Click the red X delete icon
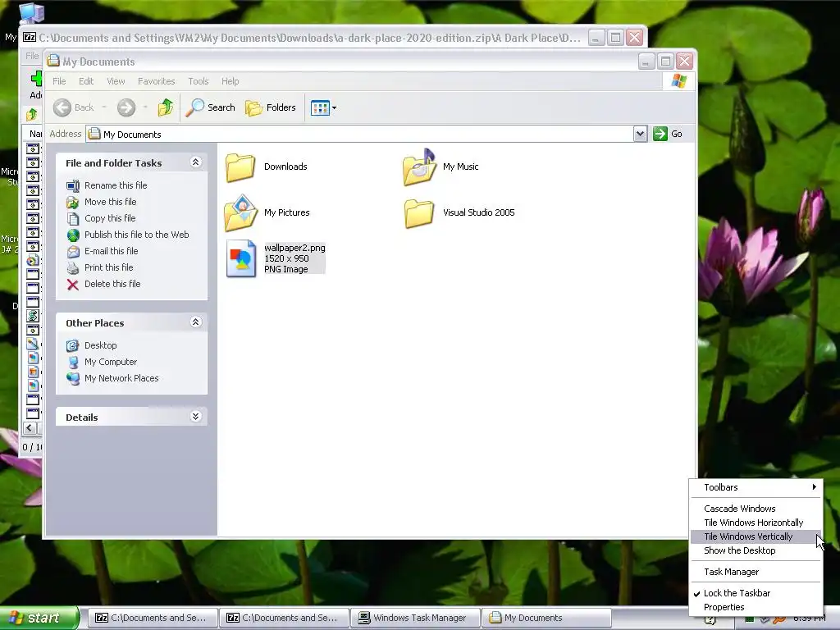The image size is (840, 630). pos(73,285)
